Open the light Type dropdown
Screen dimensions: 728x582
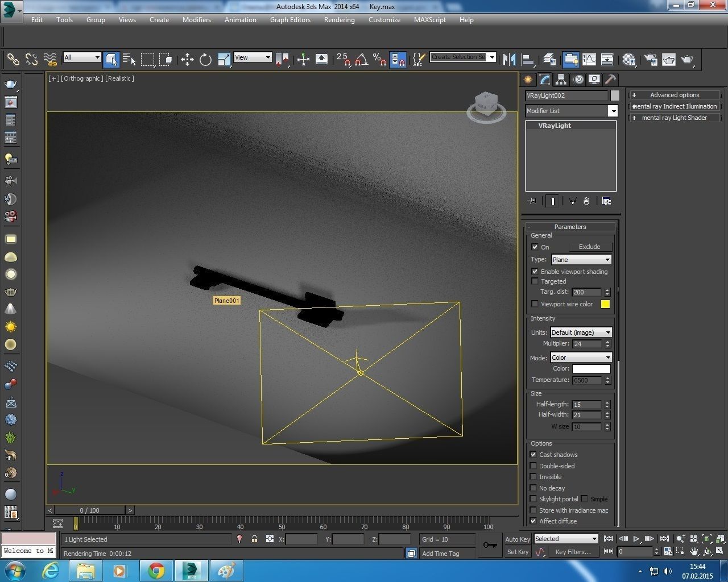581,260
